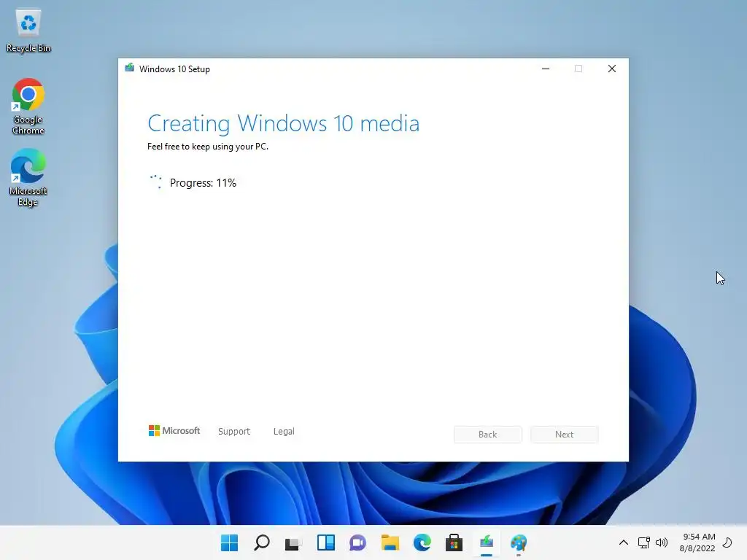Click the "Creating Windows 10 media" heading
The image size is (747, 560).
[284, 124]
